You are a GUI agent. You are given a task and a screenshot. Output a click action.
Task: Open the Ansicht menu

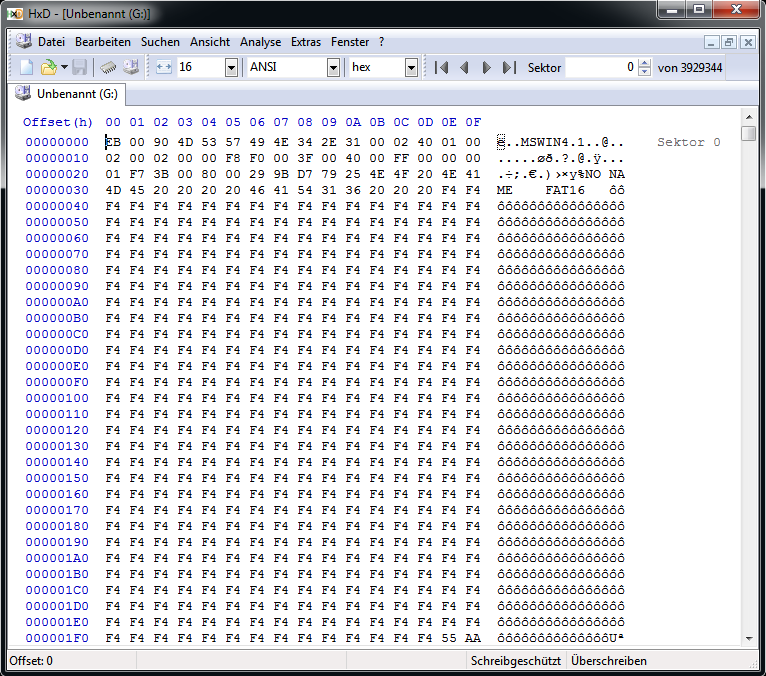coord(210,42)
